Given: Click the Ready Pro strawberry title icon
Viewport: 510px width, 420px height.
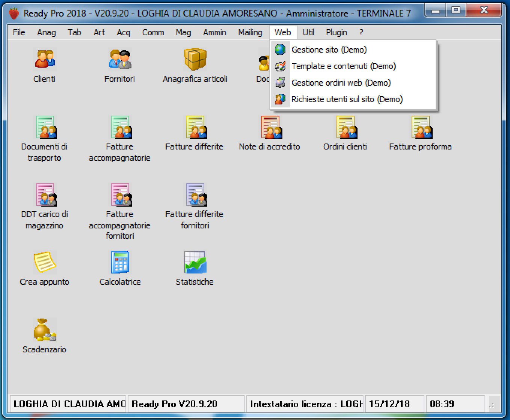Looking at the screenshot, I should coord(14,13).
